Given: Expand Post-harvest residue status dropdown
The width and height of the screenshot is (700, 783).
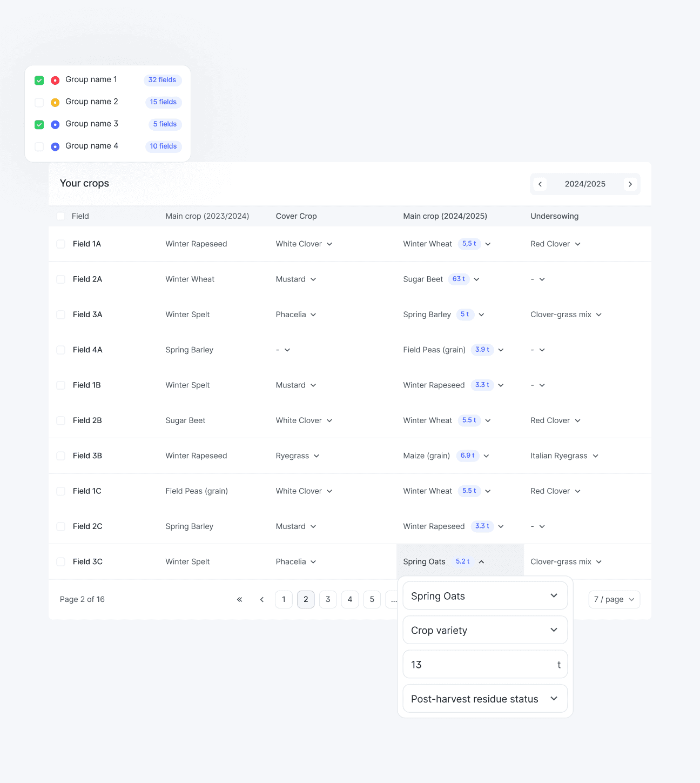Looking at the screenshot, I should (484, 699).
